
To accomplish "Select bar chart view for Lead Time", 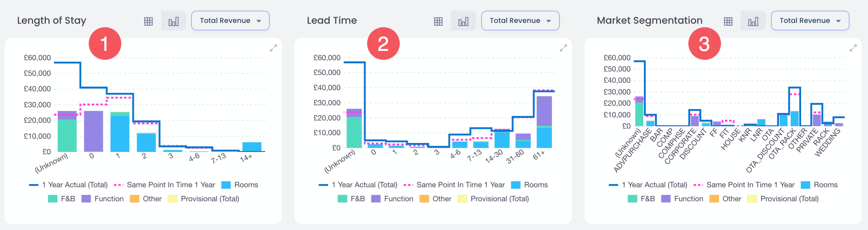I will [463, 21].
